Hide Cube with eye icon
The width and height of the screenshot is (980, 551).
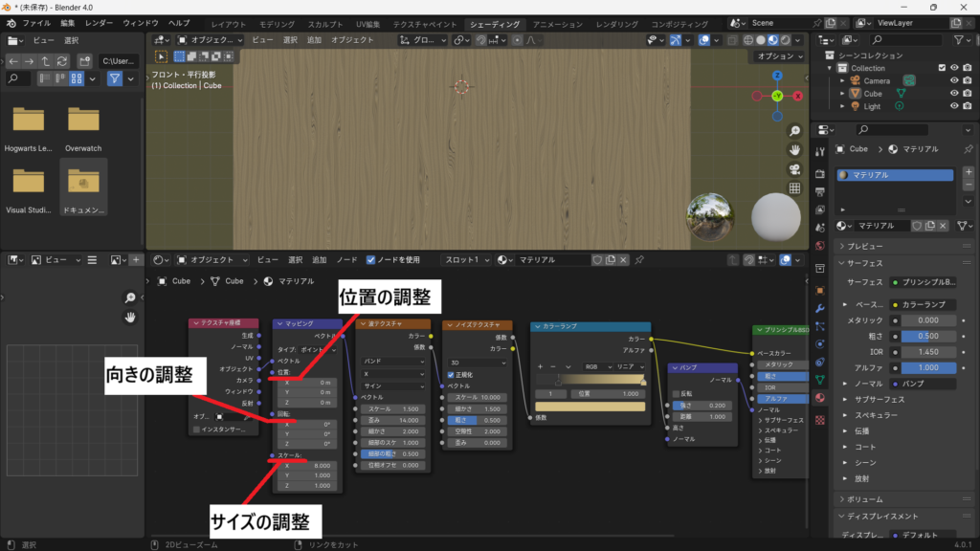(x=954, y=94)
